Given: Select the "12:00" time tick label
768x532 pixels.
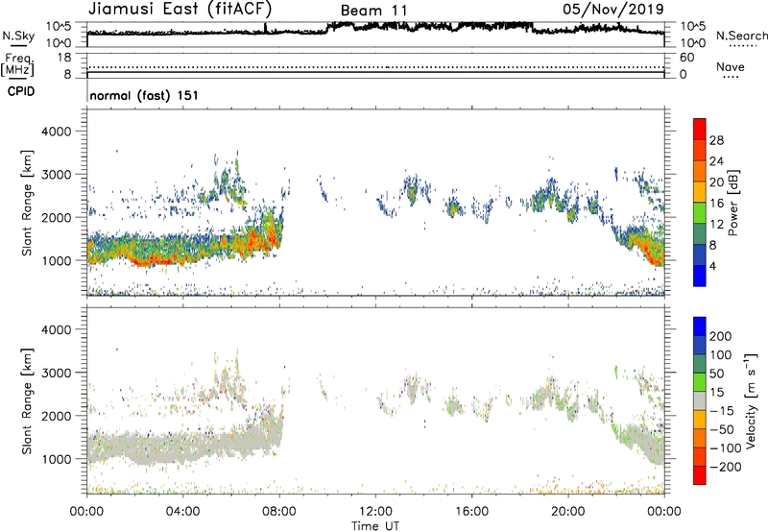Looking at the screenshot, I should 375,512.
